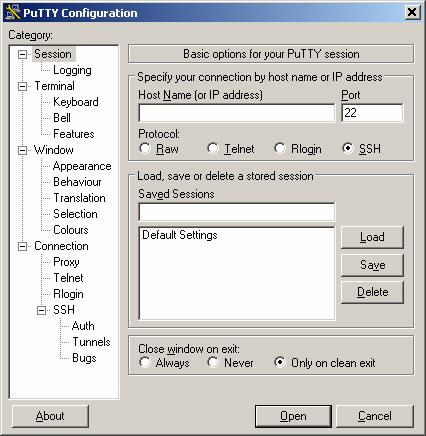Select Rlogin under Connection in tree
This screenshot has height=436, width=426.
pos(68,294)
